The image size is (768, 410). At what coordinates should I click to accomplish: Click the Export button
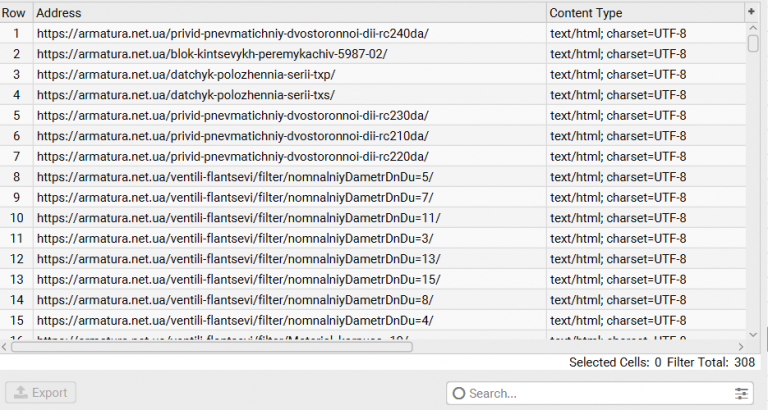point(41,393)
